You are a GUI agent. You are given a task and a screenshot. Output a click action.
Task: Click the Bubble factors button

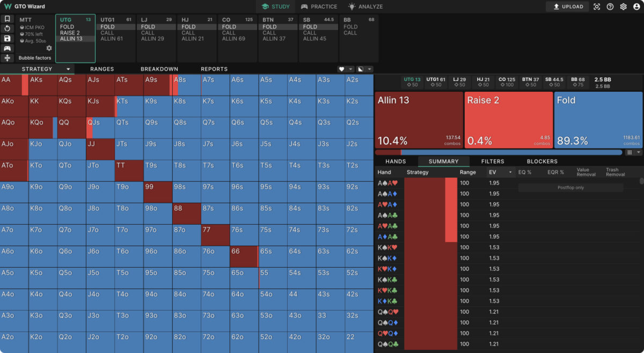pos(35,58)
